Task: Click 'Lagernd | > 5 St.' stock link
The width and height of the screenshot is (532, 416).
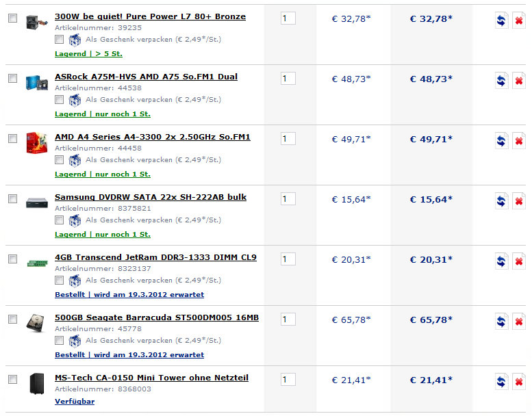Action: (x=88, y=53)
